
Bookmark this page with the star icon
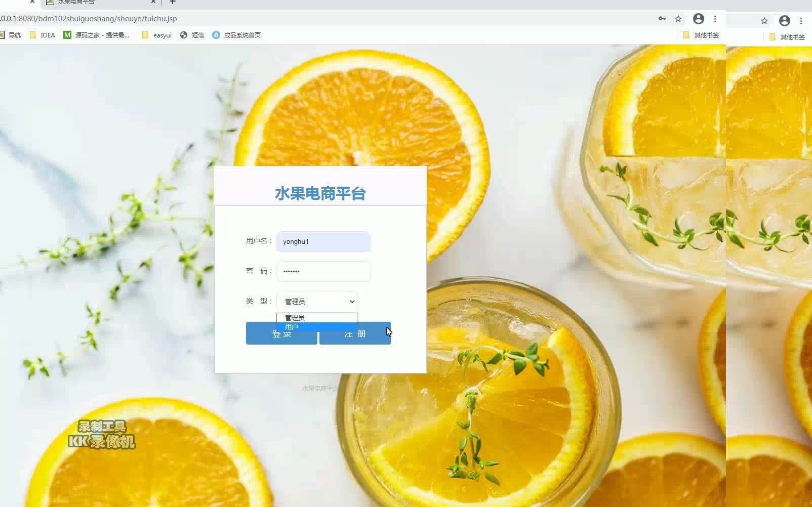pos(678,19)
